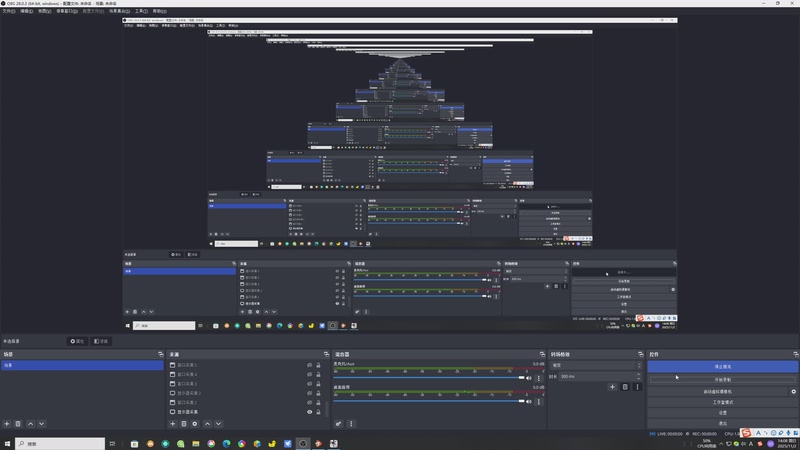Open advanced audio properties gears icon
This screenshot has height=450, width=800.
click(338, 423)
